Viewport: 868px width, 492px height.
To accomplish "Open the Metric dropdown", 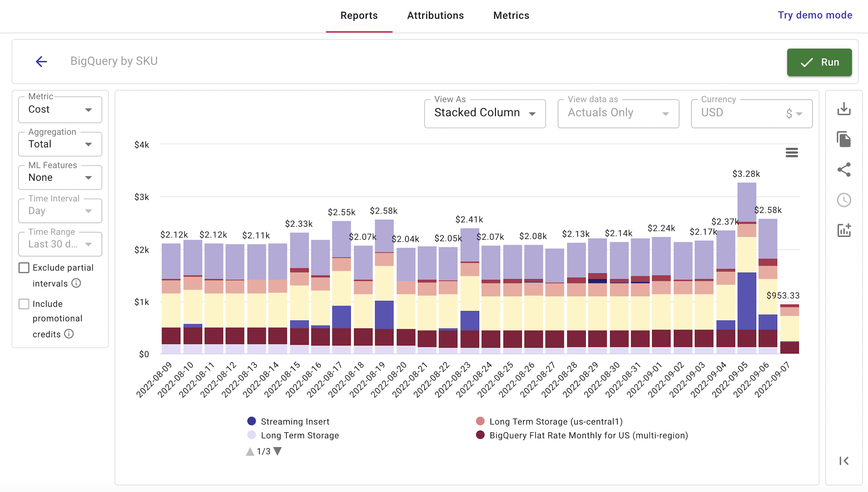I will [60, 110].
